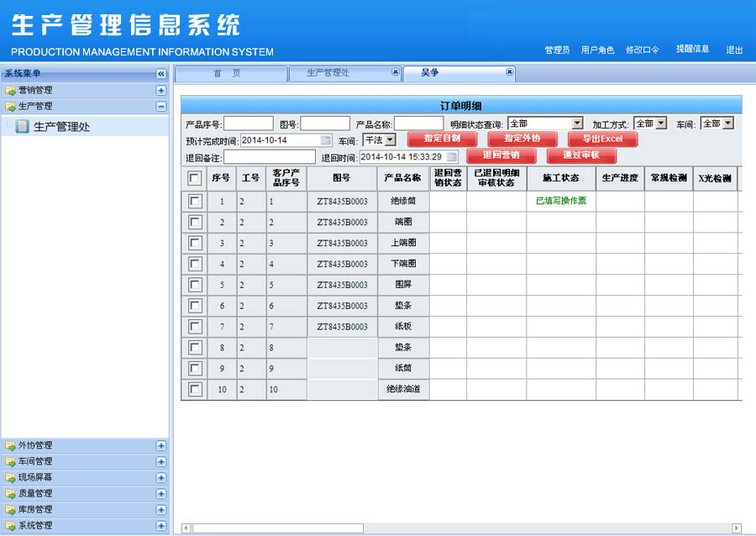Click the 质量管理 folder icon
The image size is (756, 536).
pos(10,493)
